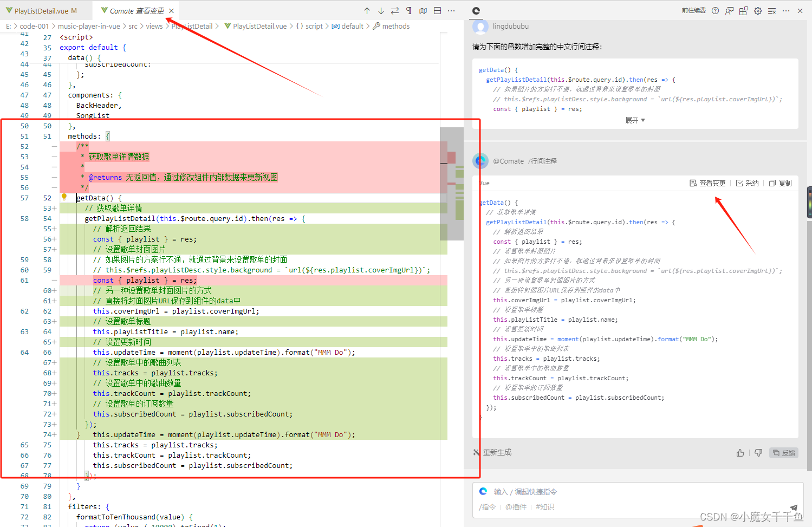Open music-player-in-vue breadcrumb
812x527 pixels.
tap(89, 26)
